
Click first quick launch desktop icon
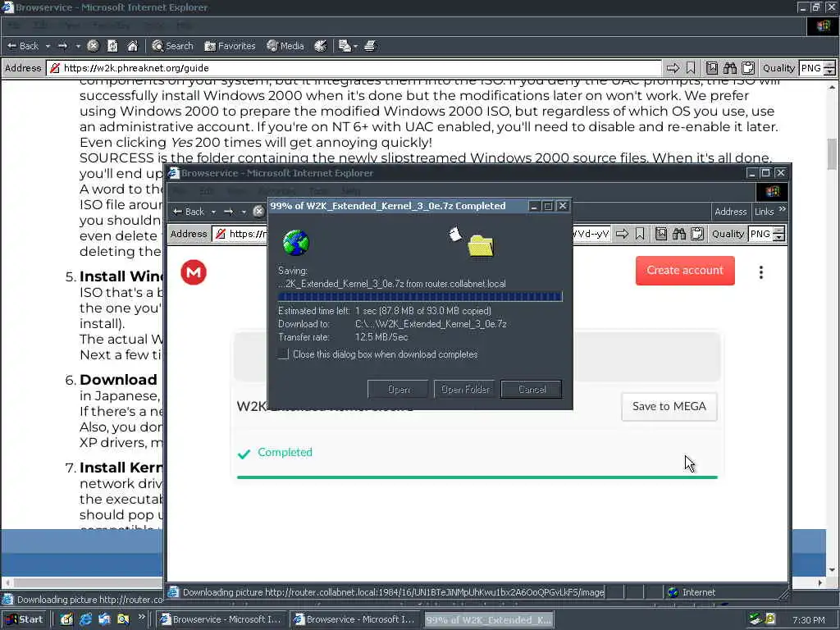coord(66,619)
